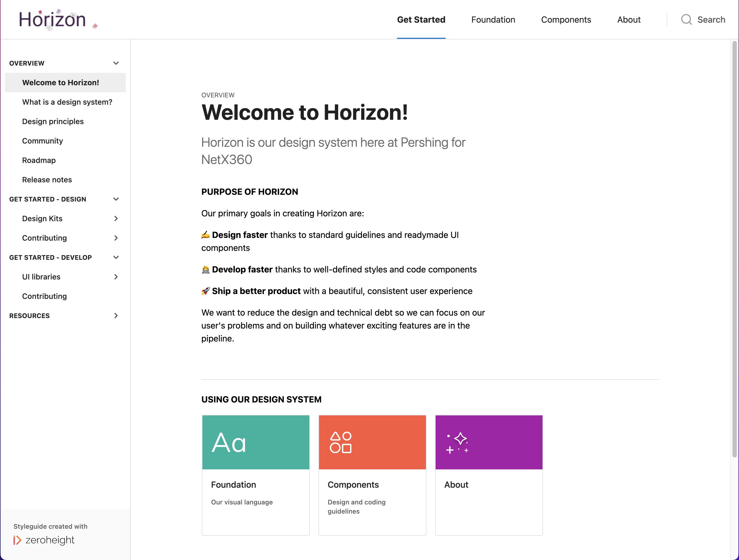Click 'Styleguide created with' footer text

(x=50, y=526)
